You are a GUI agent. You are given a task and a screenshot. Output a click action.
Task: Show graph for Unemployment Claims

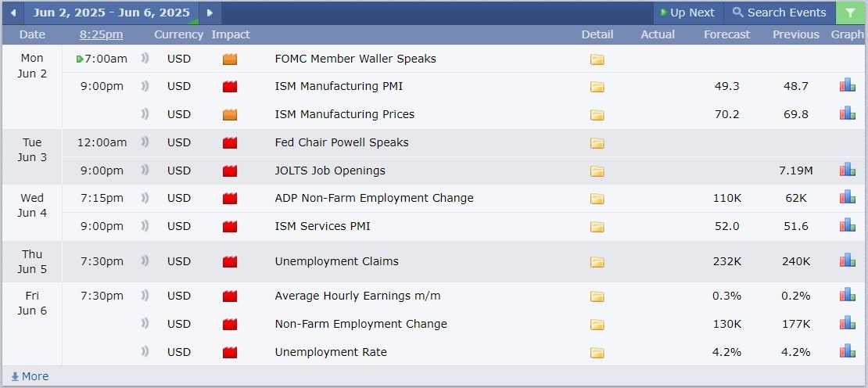point(847,260)
